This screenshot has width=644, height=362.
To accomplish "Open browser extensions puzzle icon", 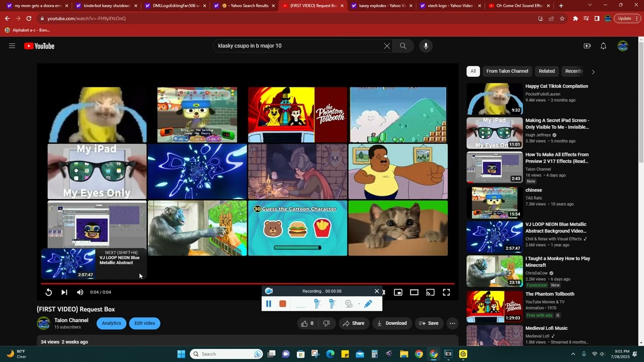I will point(576,19).
